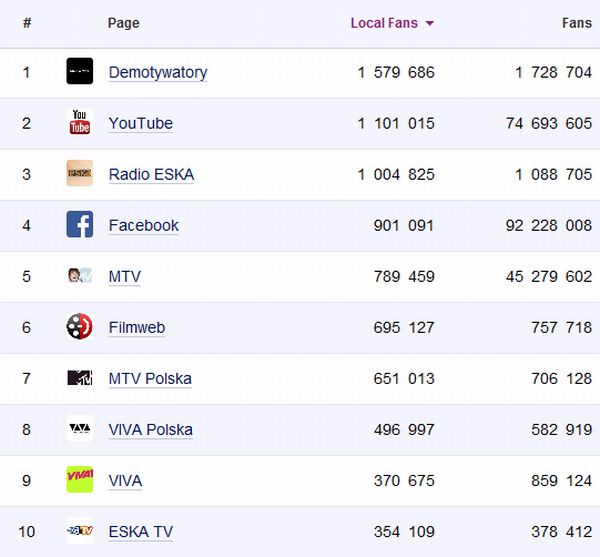Click the YouTube logo icon
600x557 pixels.
[80, 122]
